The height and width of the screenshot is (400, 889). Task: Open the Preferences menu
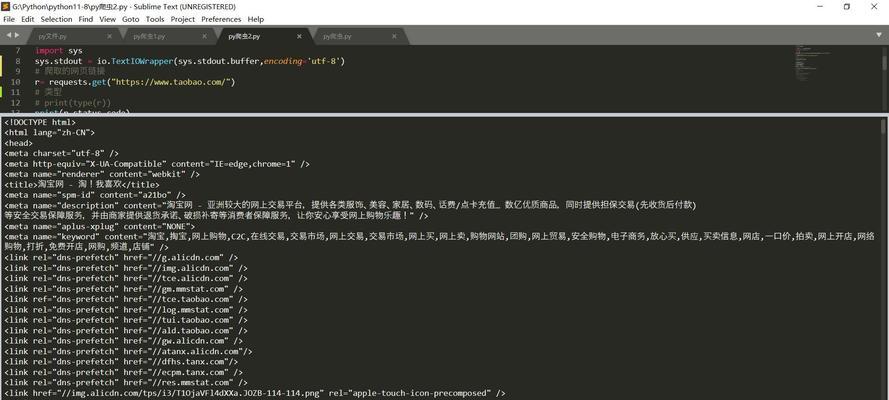221,19
